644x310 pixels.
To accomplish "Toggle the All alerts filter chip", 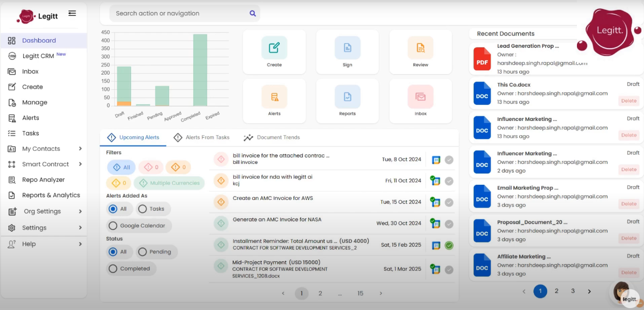I will 121,167.
